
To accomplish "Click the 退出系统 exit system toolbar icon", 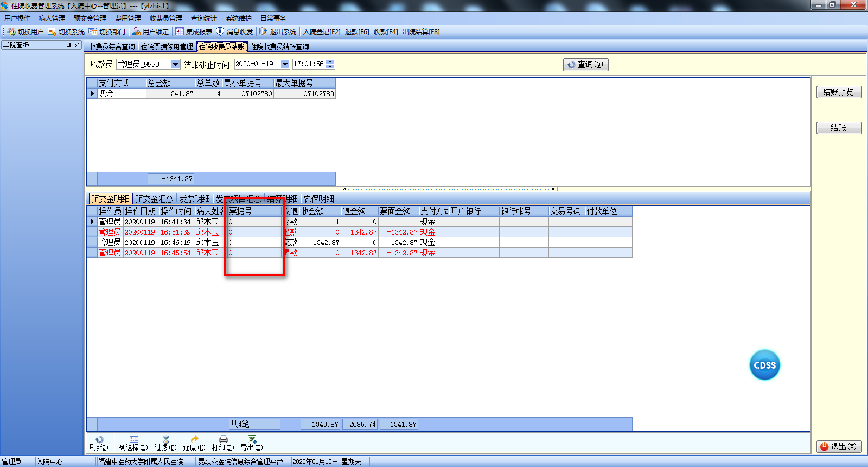I will pyautogui.click(x=264, y=31).
